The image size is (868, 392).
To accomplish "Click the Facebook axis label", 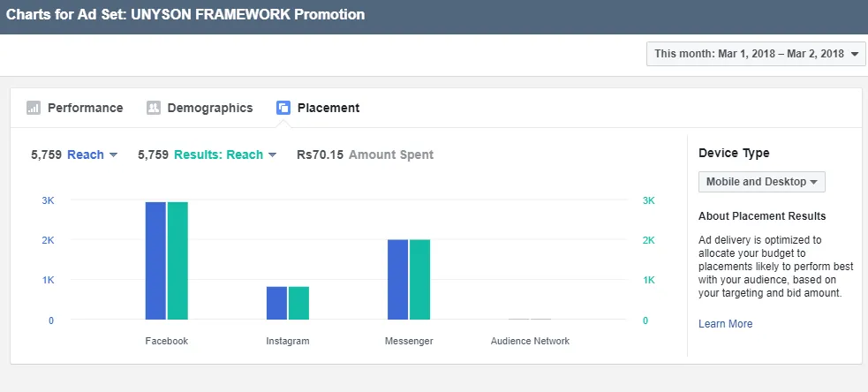I will pos(167,341).
